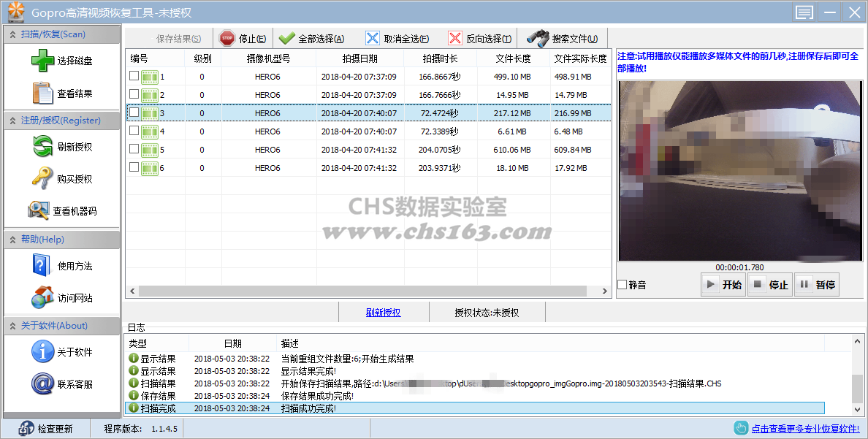868x439 pixels.
Task: Click the file list scroll right arrow
Action: coord(604,291)
